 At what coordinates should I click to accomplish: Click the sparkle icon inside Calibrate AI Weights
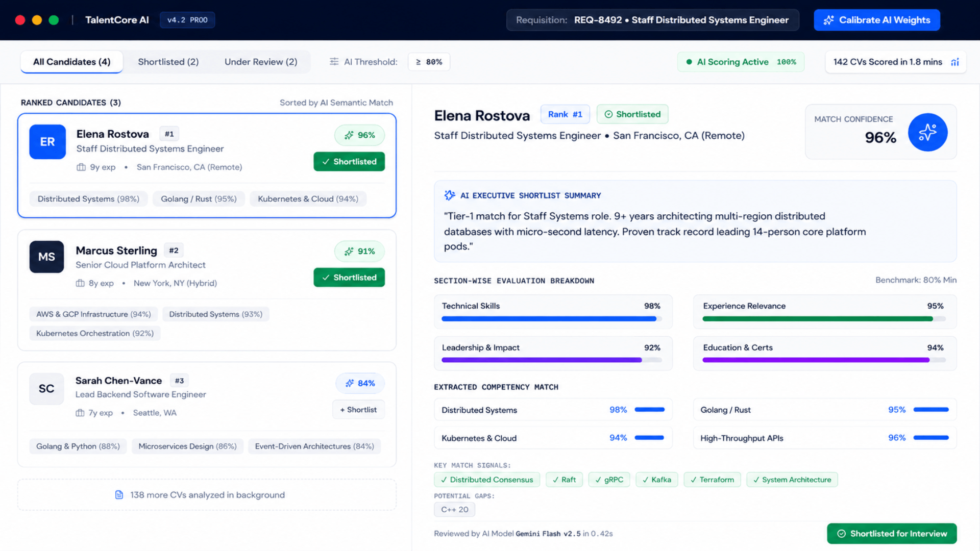[828, 20]
